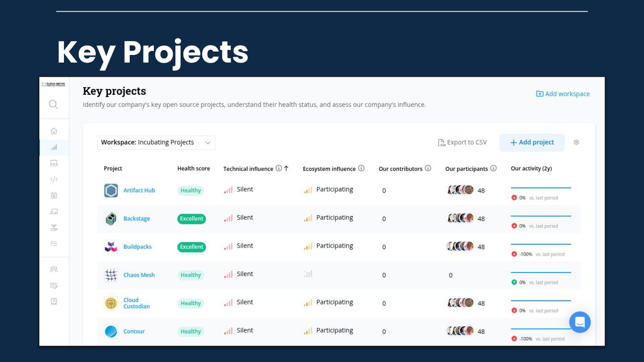Open the Chaos Mesh project link
644x362 pixels.
tap(139, 275)
